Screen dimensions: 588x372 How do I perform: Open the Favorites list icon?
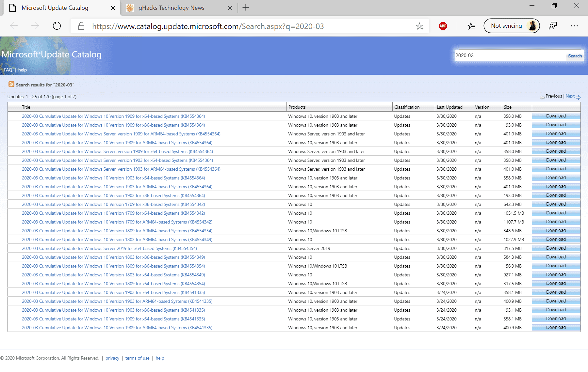tap(471, 26)
